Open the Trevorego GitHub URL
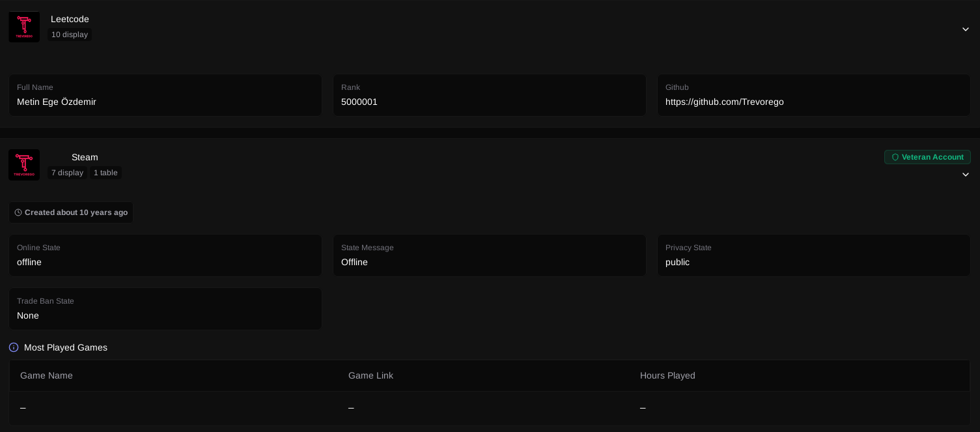The image size is (980, 432). 725,102
